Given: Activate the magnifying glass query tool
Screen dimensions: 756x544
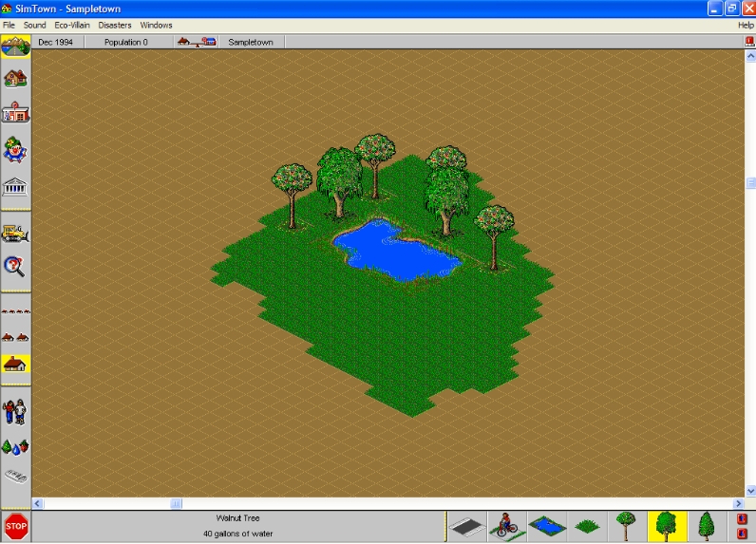Looking at the screenshot, I should [14, 267].
